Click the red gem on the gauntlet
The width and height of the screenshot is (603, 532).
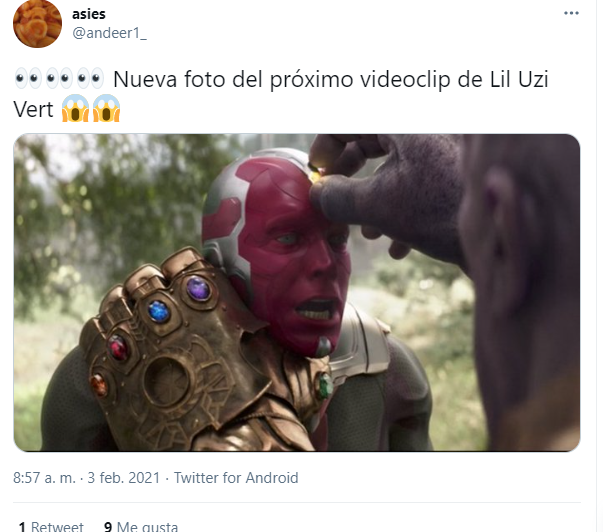(x=118, y=347)
